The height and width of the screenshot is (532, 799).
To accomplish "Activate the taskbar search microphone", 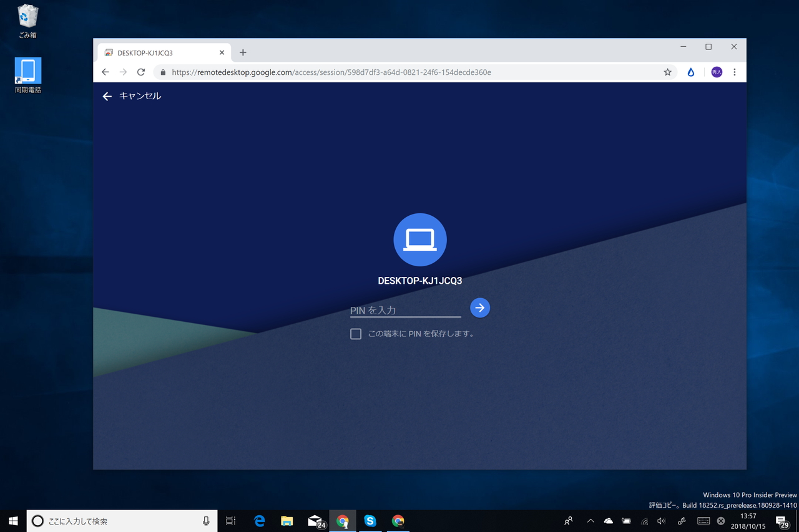I will 206,521.
